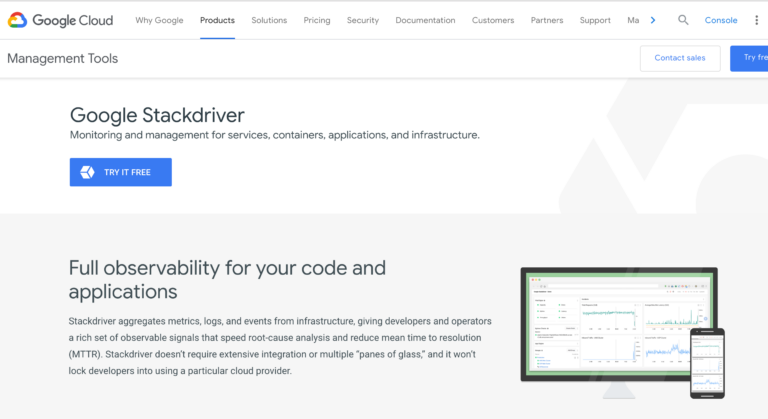Go to Customers page
Screen dimensions: 768x419
[x=493, y=20]
